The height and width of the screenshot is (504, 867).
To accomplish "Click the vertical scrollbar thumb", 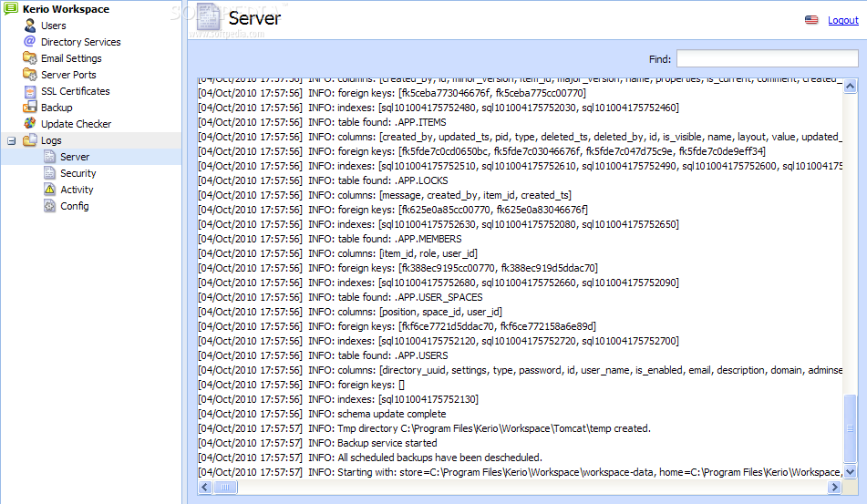I will (x=850, y=427).
